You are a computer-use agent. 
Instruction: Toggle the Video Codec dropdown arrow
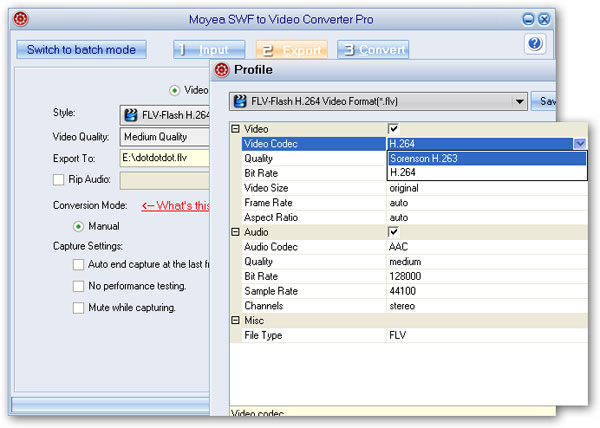[x=579, y=144]
